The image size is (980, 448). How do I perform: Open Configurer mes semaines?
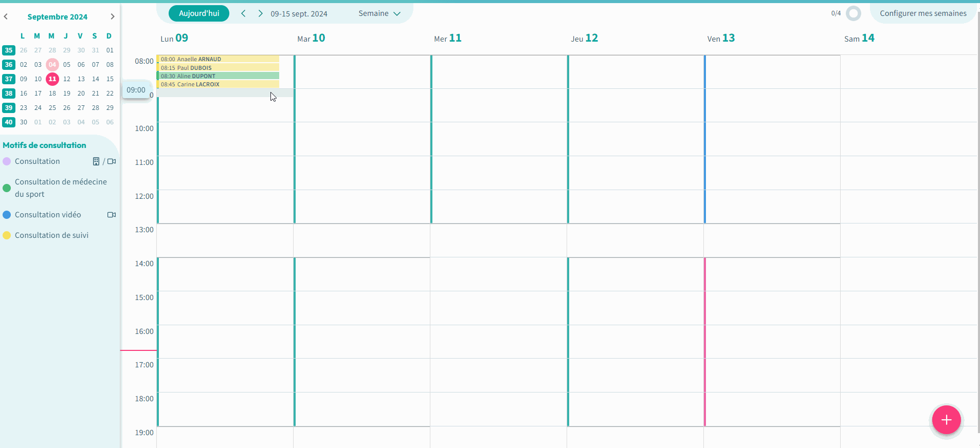coord(922,13)
